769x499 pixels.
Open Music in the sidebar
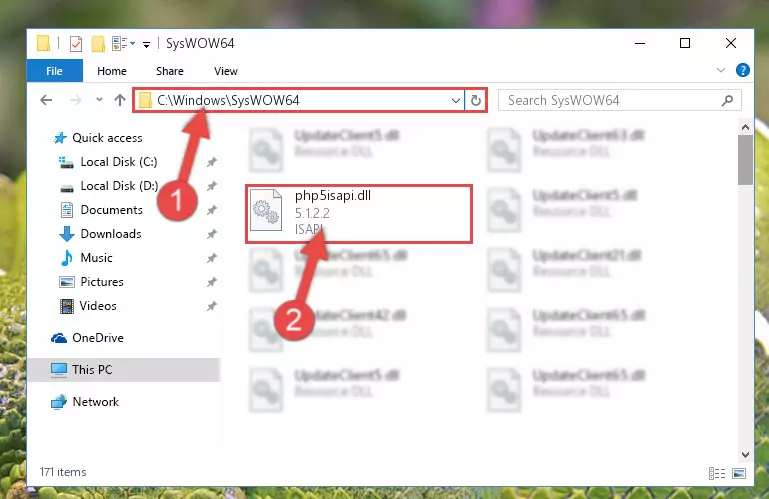point(96,258)
